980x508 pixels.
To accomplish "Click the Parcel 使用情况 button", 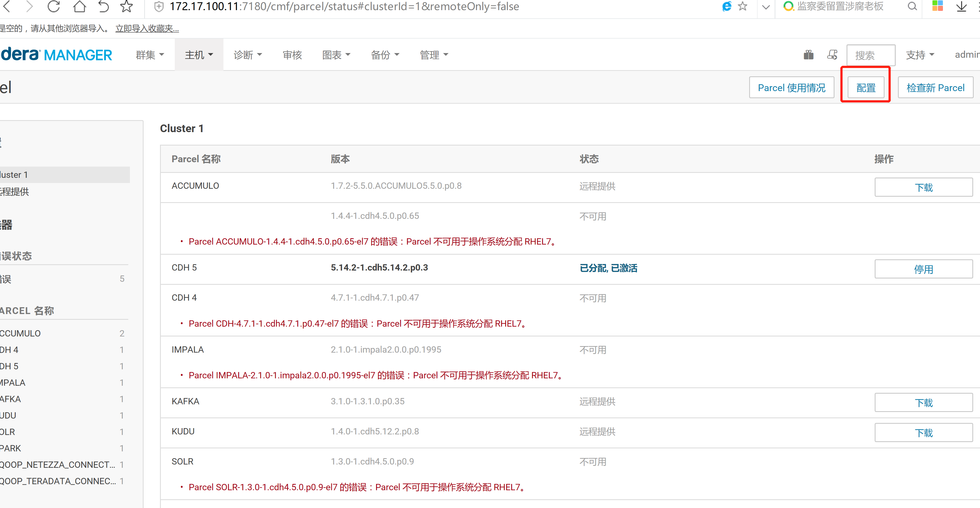I will pos(791,88).
